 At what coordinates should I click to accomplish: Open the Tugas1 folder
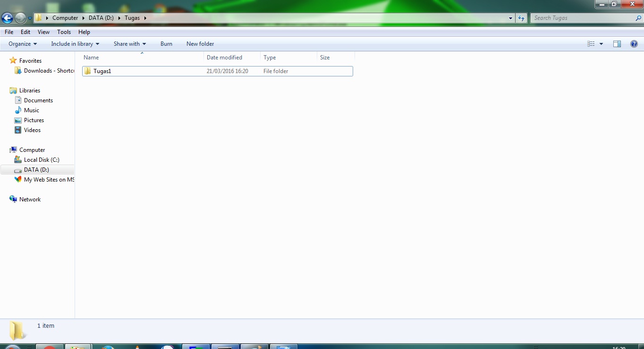pyautogui.click(x=102, y=71)
